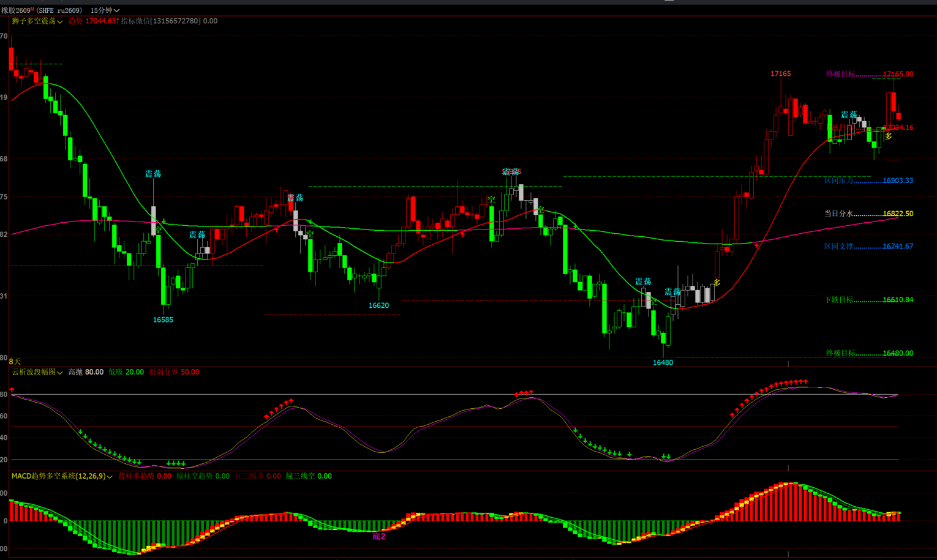
Task: Click the 16585 low price label
Action: pyautogui.click(x=163, y=319)
